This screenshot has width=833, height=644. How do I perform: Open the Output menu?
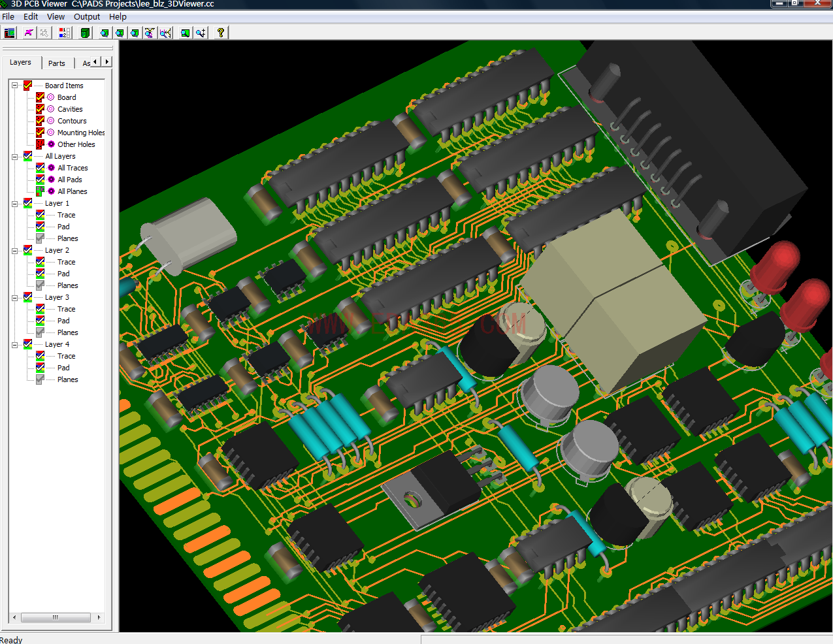tap(87, 17)
